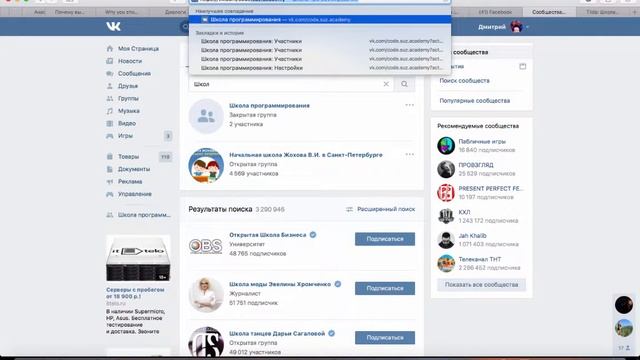640x360 pixels.
Task: Open three-dots menu for Начальная школа Жохова
Action: pyautogui.click(x=409, y=154)
